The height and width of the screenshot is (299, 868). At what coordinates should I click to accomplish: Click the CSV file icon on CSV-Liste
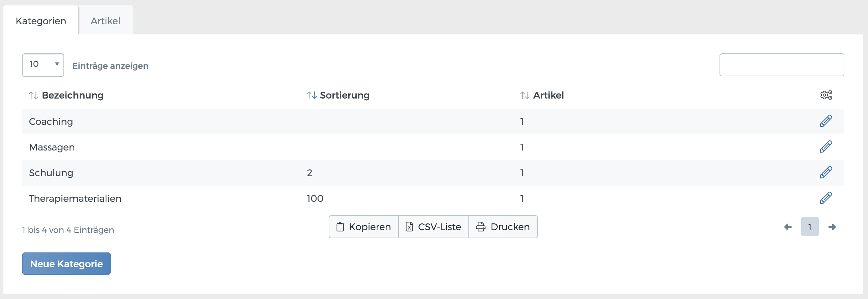coord(409,226)
